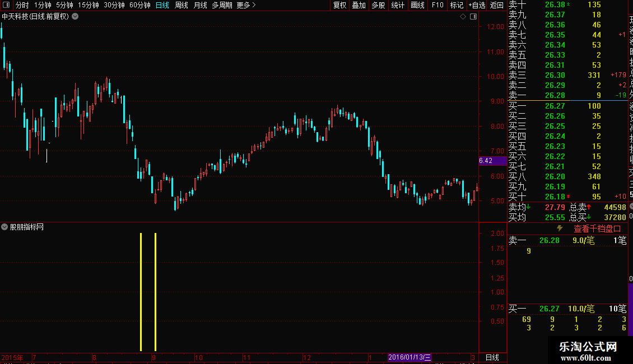
Task: Click the 买均 average value 25.55
Action: [555, 217]
